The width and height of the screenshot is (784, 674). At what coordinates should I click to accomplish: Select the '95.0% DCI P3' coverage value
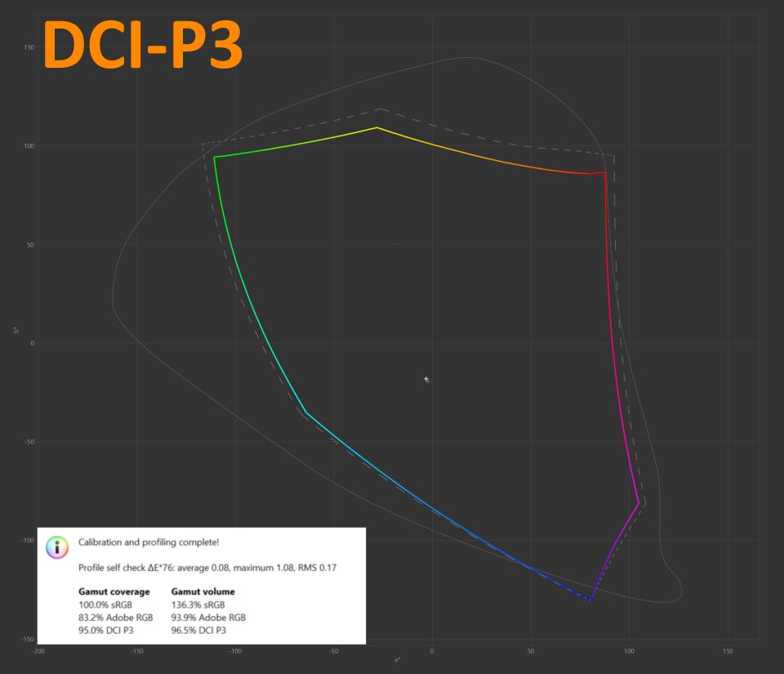click(x=106, y=631)
